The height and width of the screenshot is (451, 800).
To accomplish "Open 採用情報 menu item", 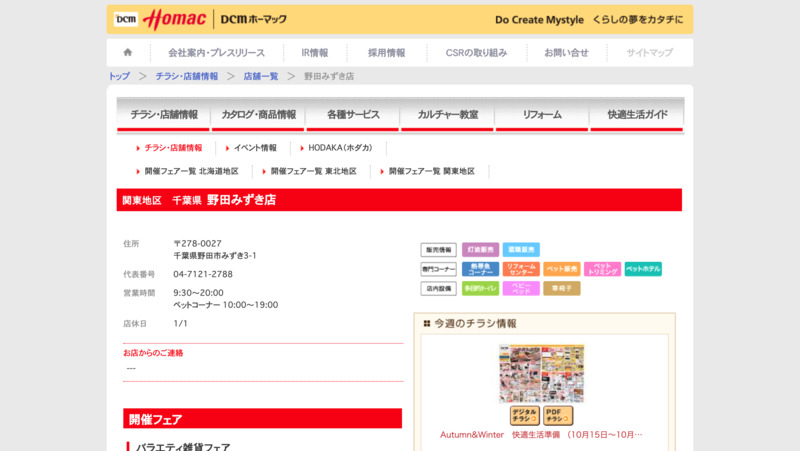I will 386,53.
